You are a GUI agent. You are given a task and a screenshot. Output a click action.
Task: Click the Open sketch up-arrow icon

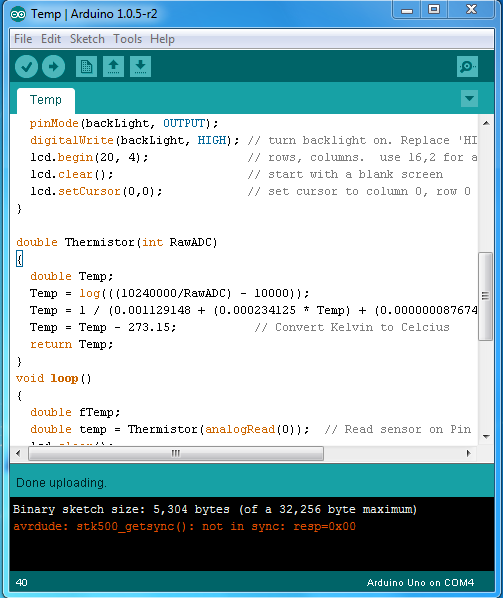(113, 67)
